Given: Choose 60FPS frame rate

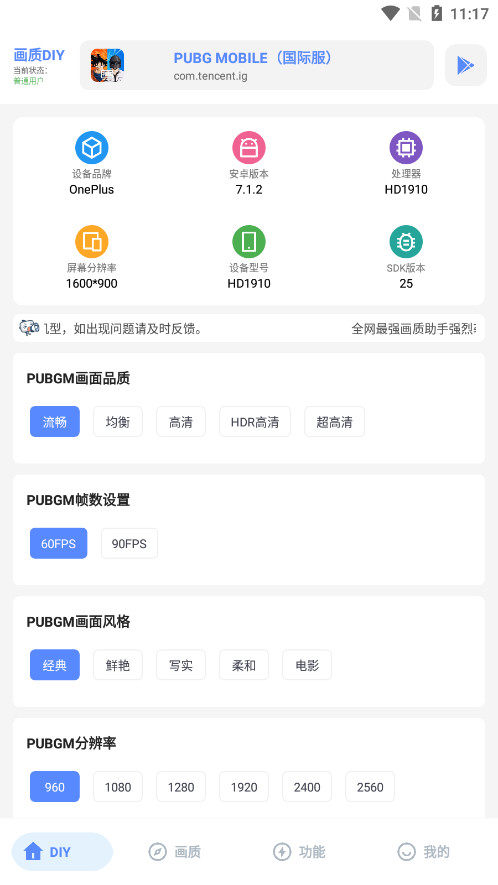Looking at the screenshot, I should 59,544.
